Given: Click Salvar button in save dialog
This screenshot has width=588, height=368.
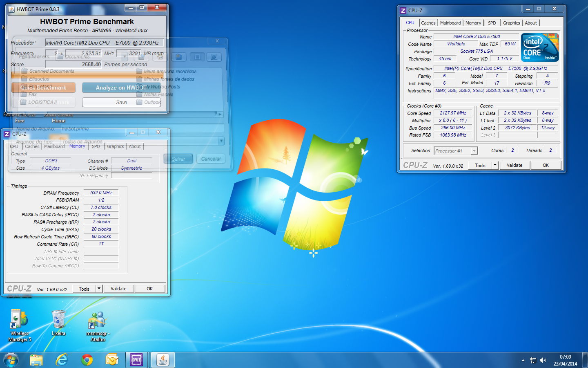Looking at the screenshot, I should 178,159.
